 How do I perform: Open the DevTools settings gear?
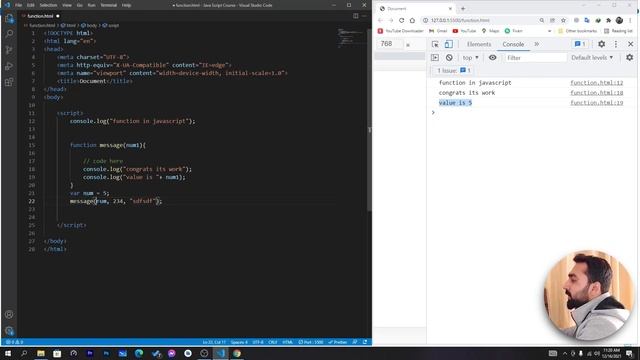click(x=602, y=44)
